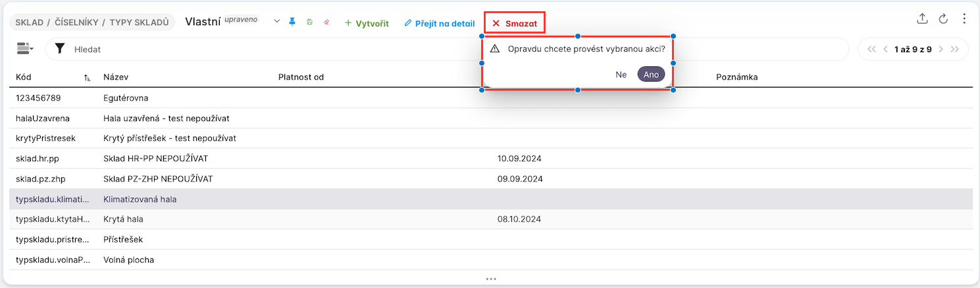Viewport: 980px width, 288px height.
Task: Open the column layout settings dropdown
Action: (25, 49)
